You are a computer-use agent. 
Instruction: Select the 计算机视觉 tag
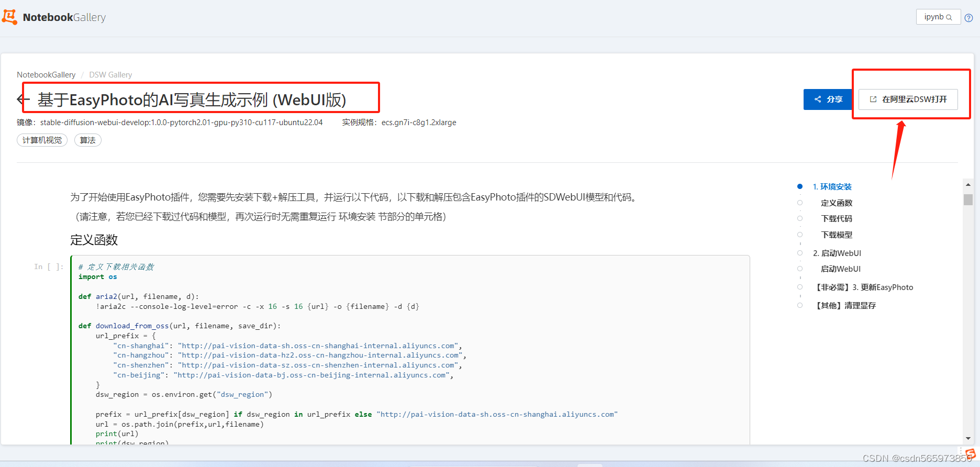(42, 140)
